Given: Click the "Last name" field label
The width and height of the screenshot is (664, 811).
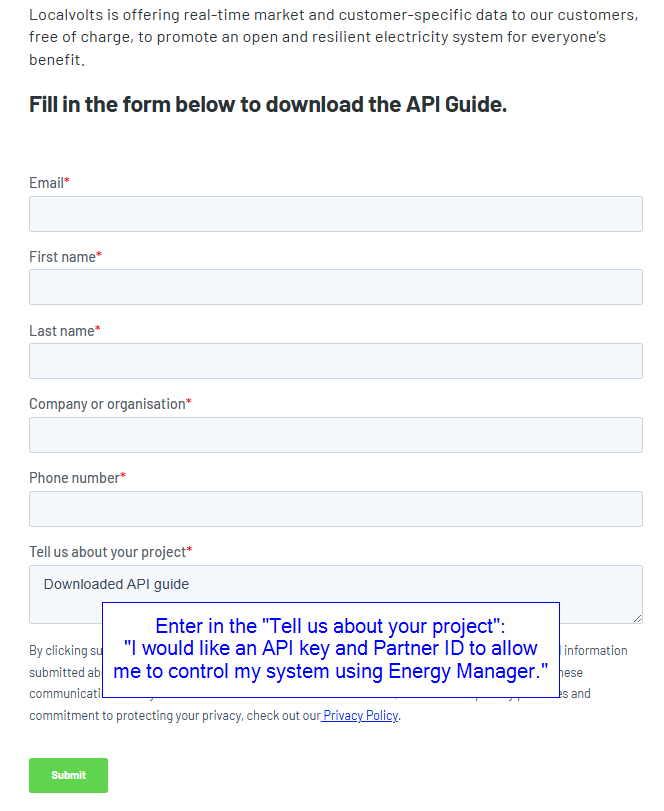Looking at the screenshot, I should point(61,331).
